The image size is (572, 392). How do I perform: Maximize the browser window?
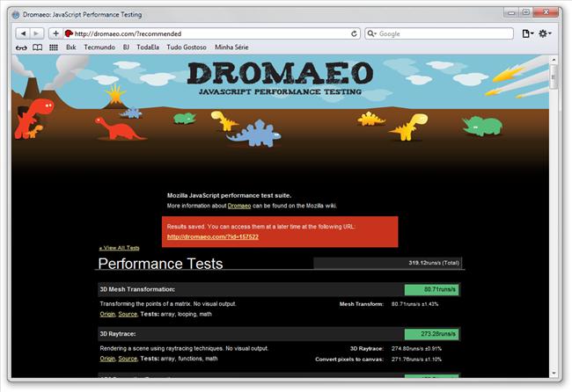(525, 13)
